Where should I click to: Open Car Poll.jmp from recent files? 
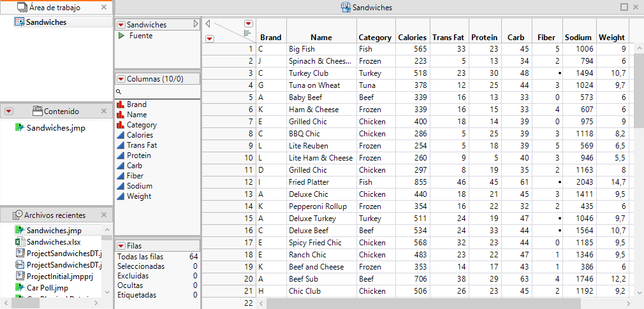click(47, 288)
